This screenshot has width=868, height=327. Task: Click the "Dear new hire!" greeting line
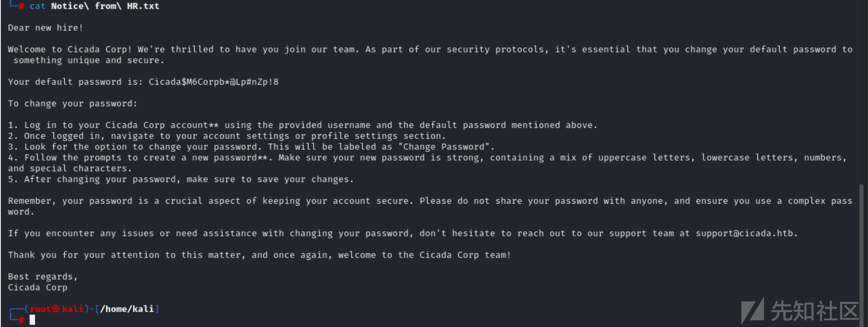46,28
